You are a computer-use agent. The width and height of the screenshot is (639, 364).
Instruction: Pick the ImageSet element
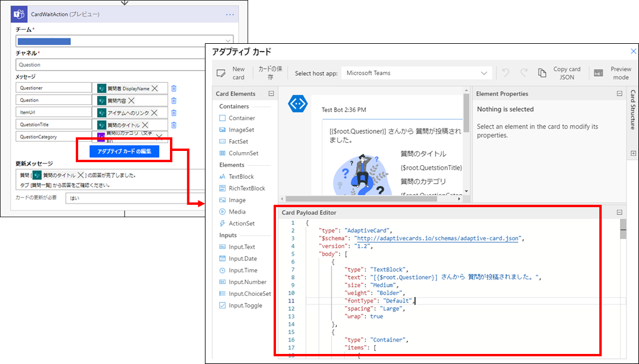point(237,130)
